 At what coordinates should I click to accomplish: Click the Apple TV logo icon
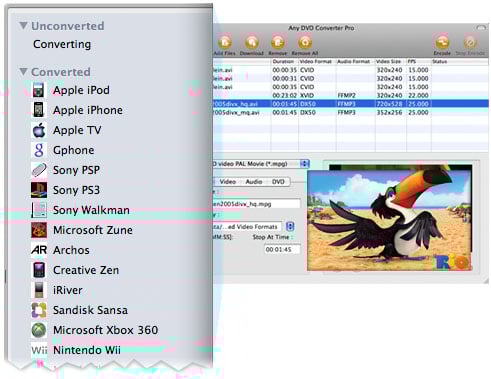coord(39,130)
